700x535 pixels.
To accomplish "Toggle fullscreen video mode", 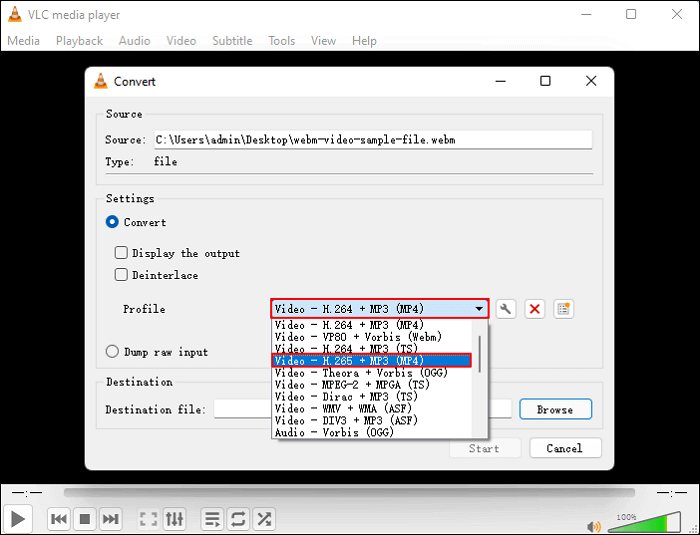I will [148, 519].
